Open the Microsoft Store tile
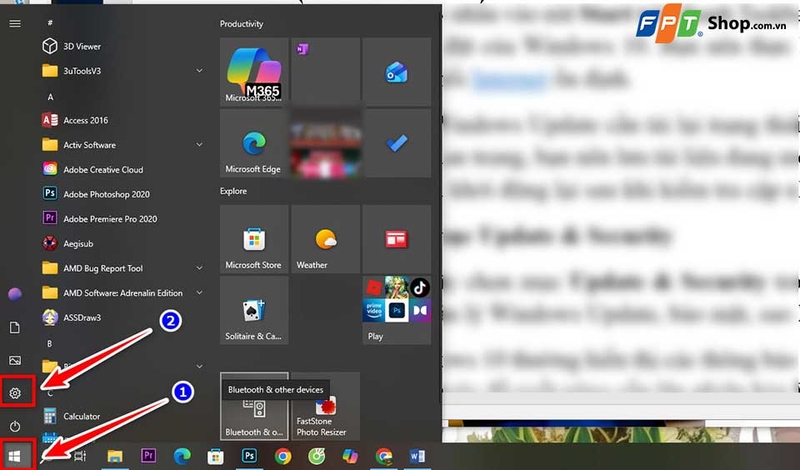 tap(254, 239)
